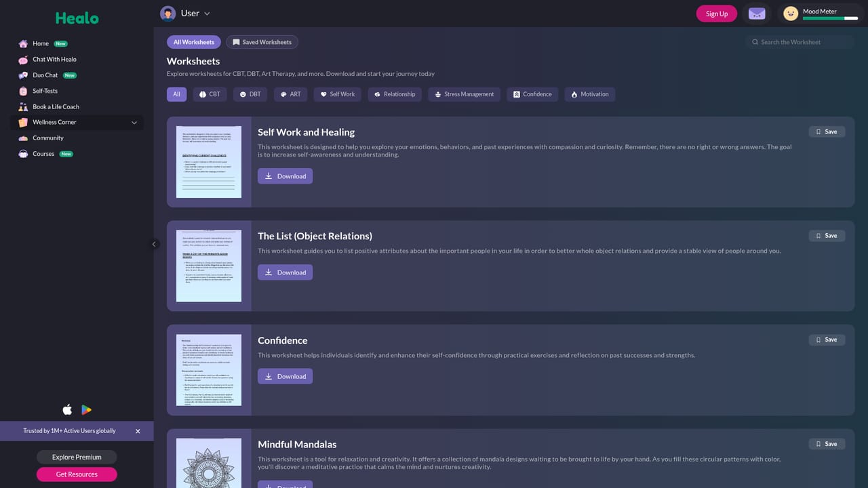Download The List (Object Relations) worksheet

click(285, 272)
